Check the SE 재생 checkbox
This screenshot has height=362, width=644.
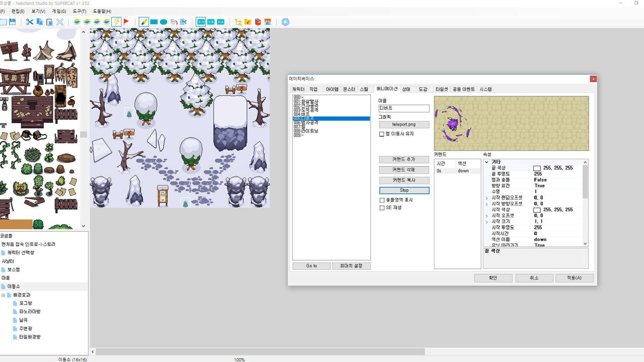click(x=382, y=208)
